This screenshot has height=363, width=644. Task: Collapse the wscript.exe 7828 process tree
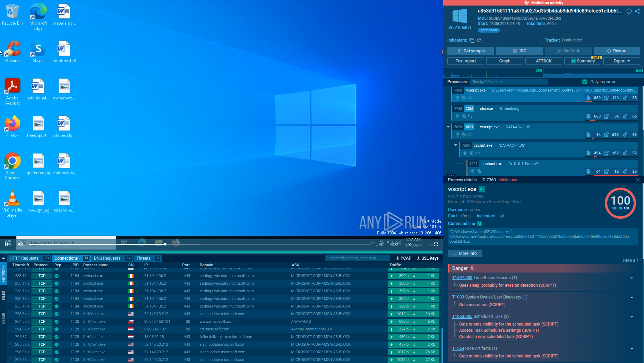click(448, 127)
